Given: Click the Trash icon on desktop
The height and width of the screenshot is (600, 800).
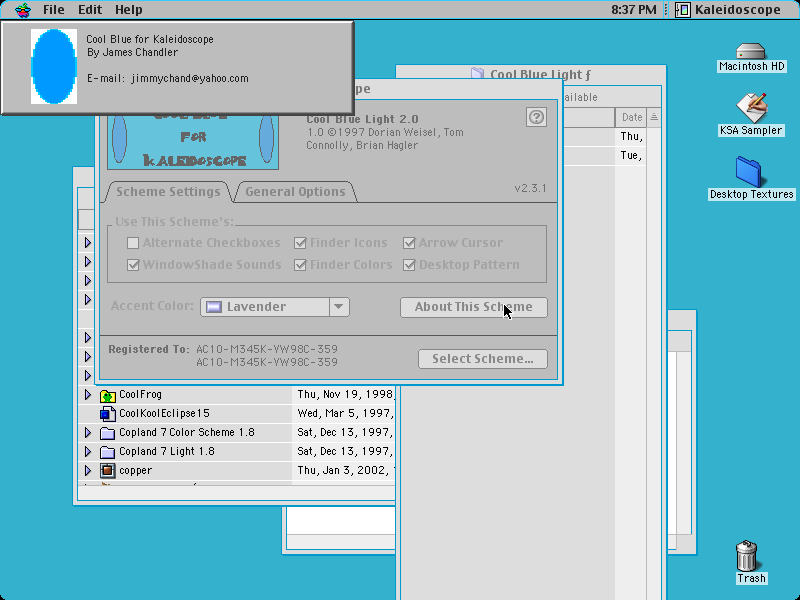Looking at the screenshot, I should point(746,556).
